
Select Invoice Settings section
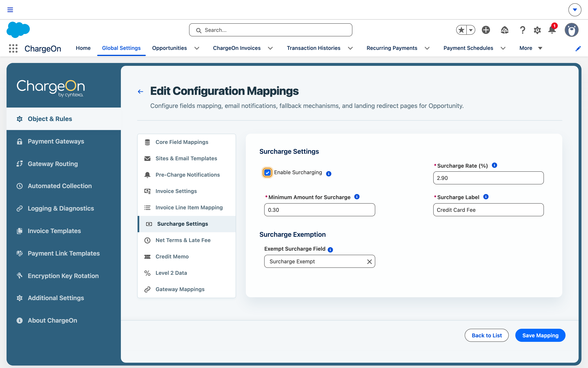tap(187, 191)
